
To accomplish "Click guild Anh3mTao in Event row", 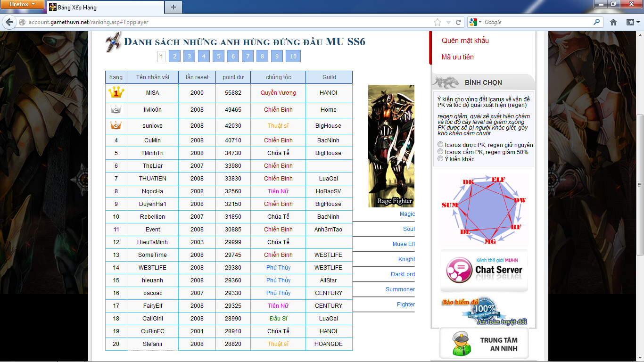I will click(x=329, y=230).
